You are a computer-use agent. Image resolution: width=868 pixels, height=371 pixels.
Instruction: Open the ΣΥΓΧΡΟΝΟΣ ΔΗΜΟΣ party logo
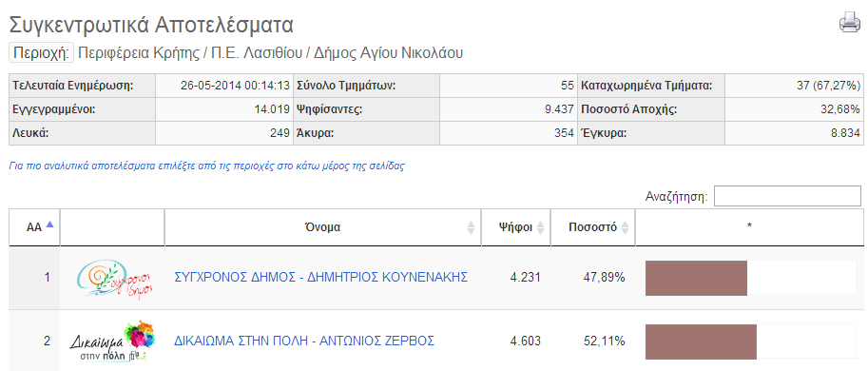click(113, 278)
